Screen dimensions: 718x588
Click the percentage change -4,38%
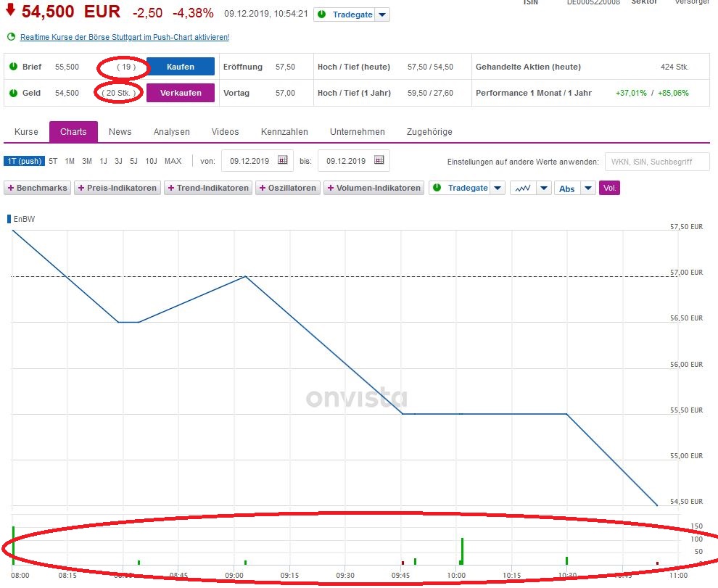click(193, 13)
